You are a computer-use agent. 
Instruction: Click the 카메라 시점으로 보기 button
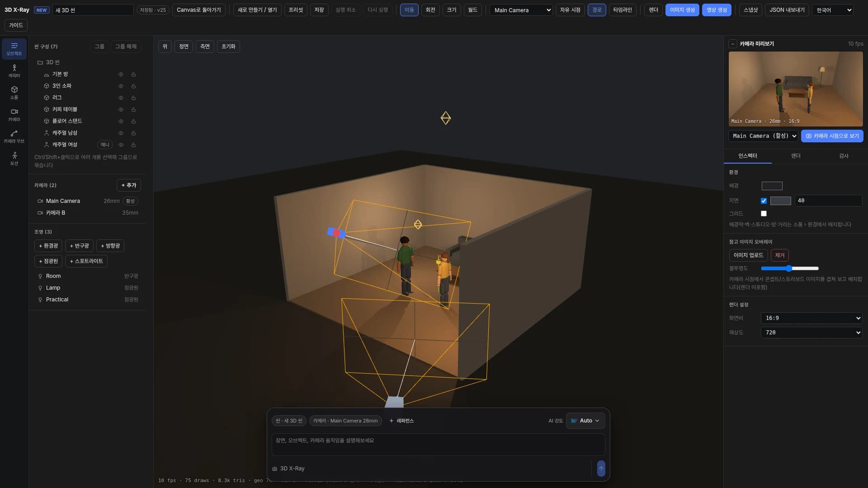coord(832,136)
